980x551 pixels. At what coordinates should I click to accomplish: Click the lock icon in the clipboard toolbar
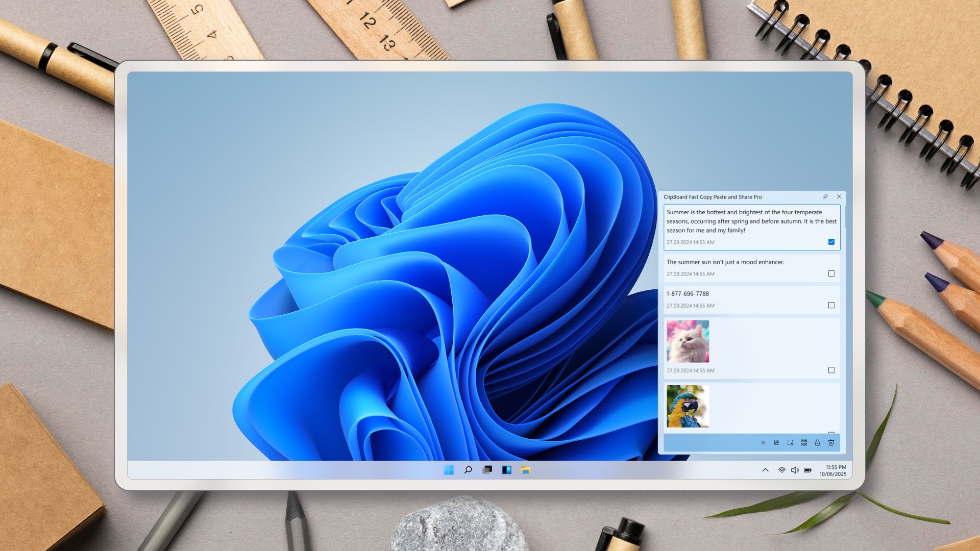(x=817, y=443)
